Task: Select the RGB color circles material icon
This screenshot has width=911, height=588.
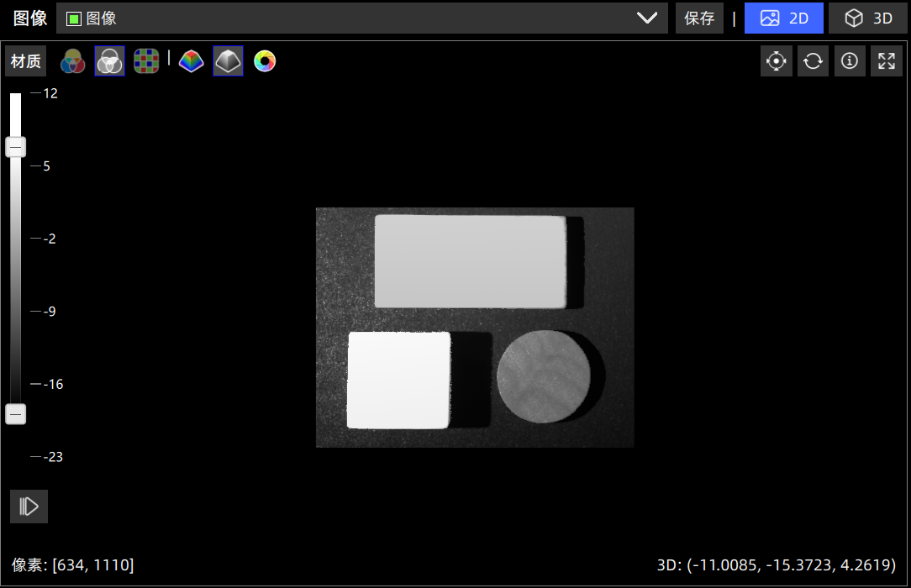Action: (x=72, y=61)
